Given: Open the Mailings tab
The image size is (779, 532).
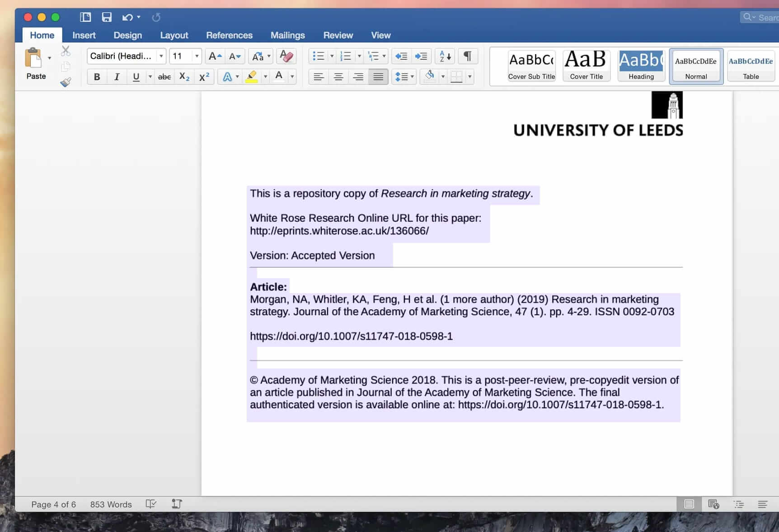Looking at the screenshot, I should click(287, 35).
